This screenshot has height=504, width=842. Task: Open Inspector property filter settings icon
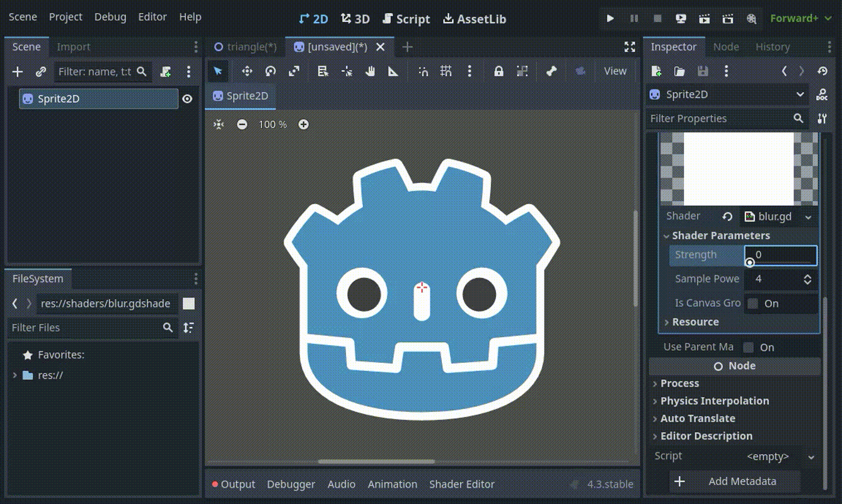click(x=822, y=118)
